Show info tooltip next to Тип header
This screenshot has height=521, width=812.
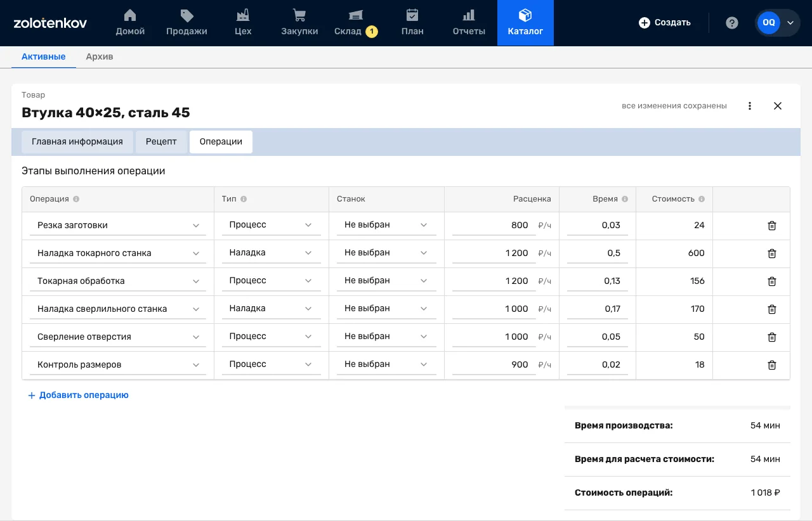tap(244, 199)
